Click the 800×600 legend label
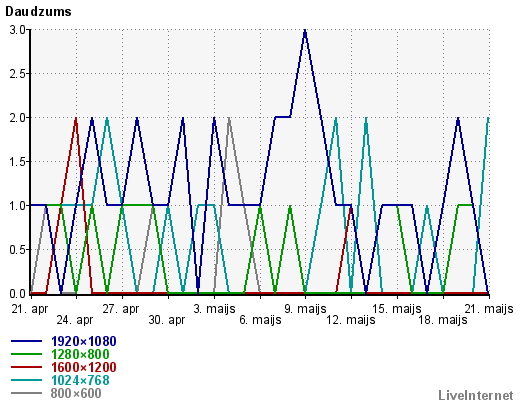520x405 pixels. 76,393
